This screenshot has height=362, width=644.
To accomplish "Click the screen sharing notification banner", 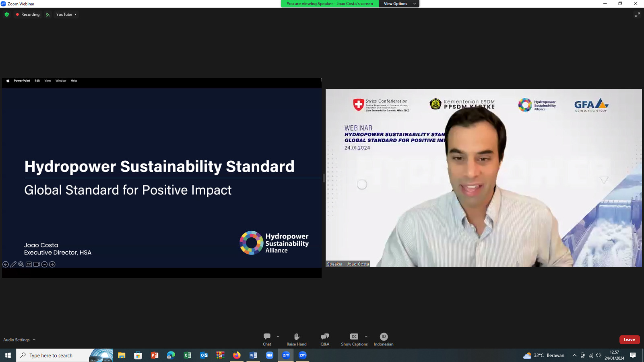I will 330,4.
